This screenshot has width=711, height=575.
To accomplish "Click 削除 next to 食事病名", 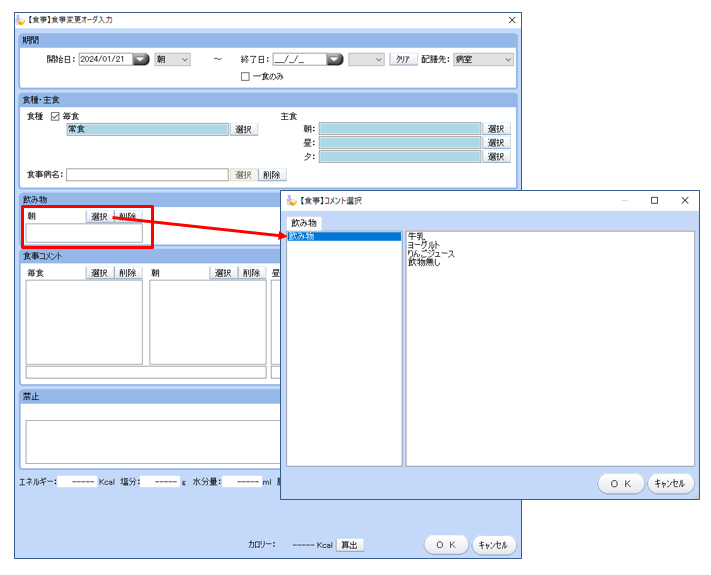I will 272,175.
